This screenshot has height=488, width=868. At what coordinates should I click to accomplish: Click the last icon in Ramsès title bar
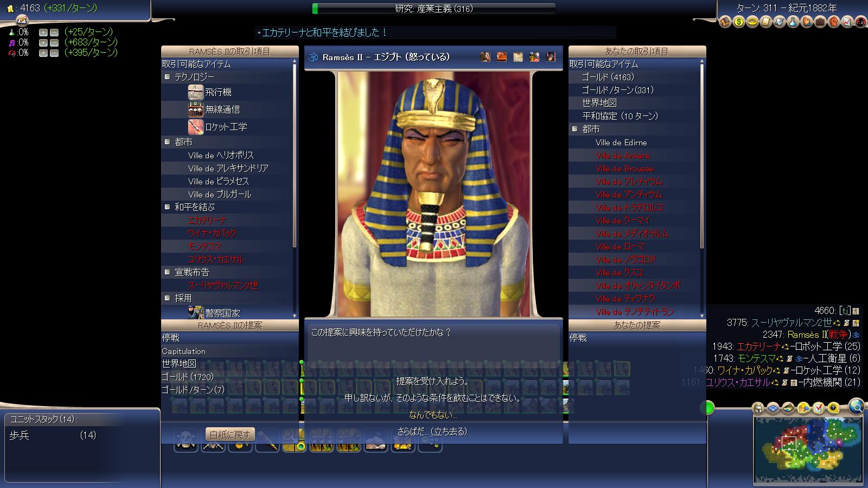551,57
